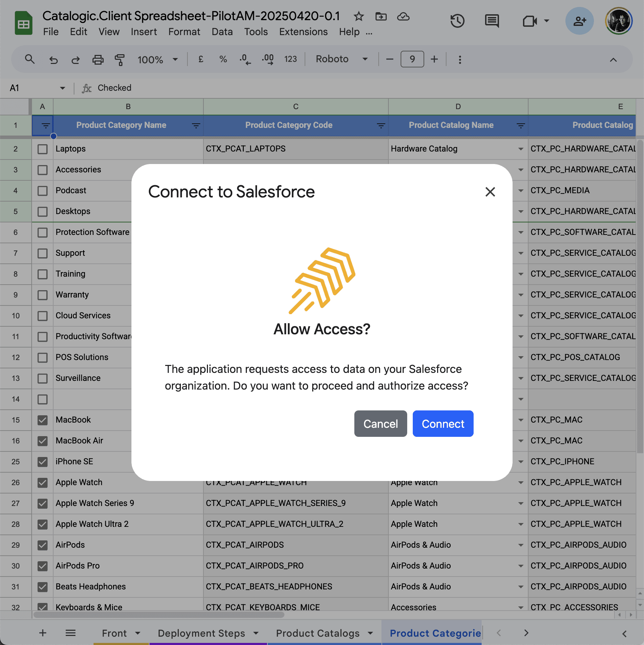This screenshot has height=645, width=644.
Task: Click Cancel in the Salesforce dialog
Action: click(380, 424)
